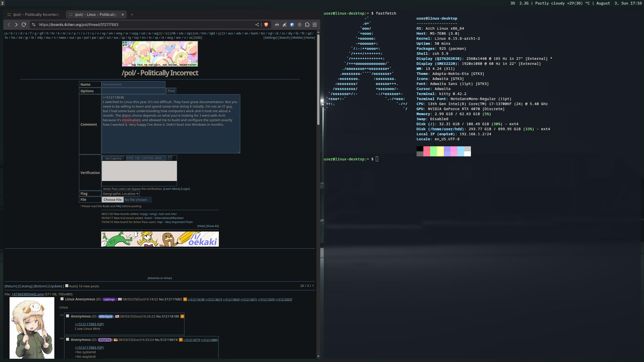The image size is (644, 362).
Task: Reload the page with refresh icon
Action: click(24, 25)
